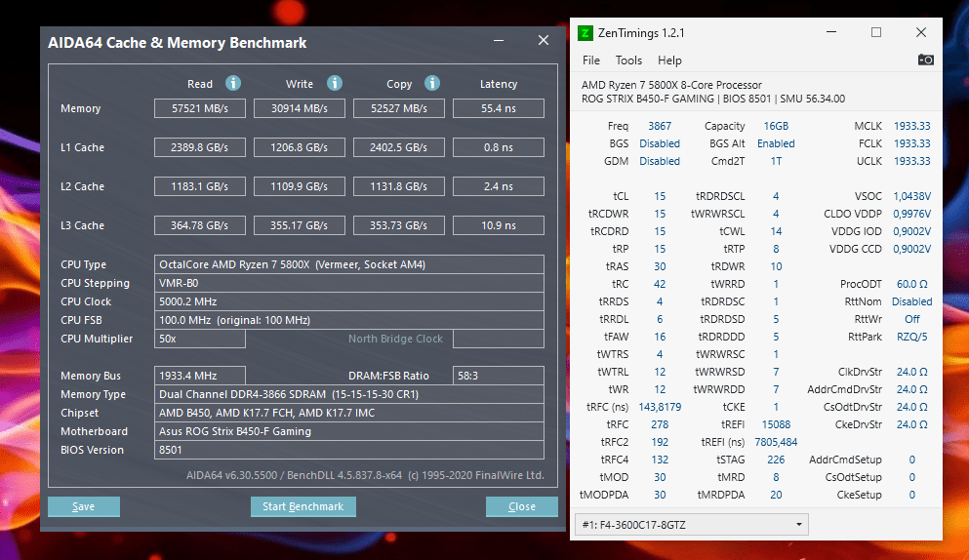Click the L3 Cache latency 10.9 ns
This screenshot has width=969, height=560.
[x=498, y=225]
